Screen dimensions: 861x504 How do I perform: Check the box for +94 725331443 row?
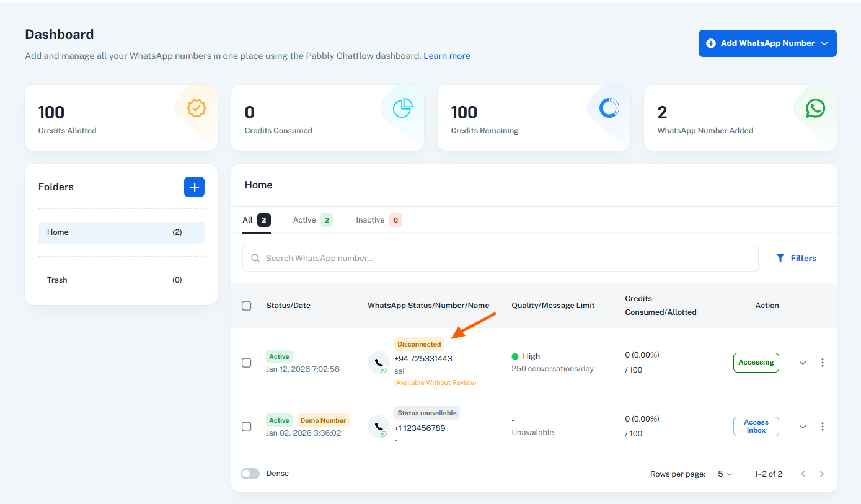247,363
